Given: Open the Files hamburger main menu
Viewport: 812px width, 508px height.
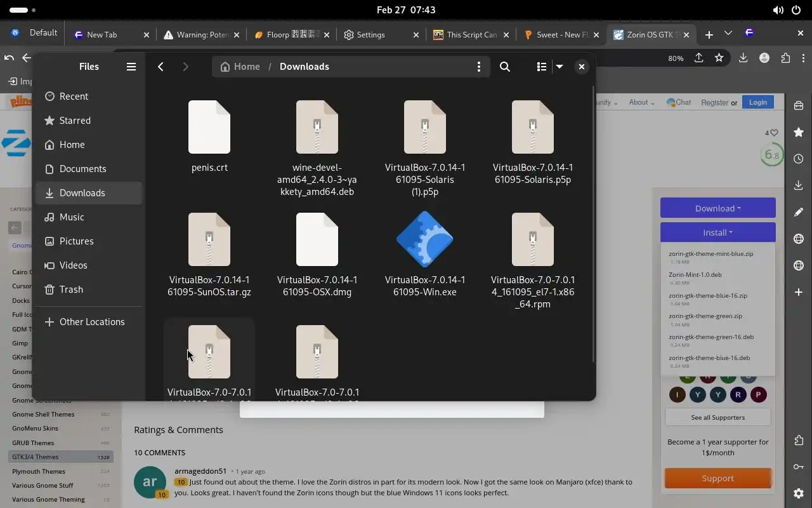Looking at the screenshot, I should tap(131, 67).
